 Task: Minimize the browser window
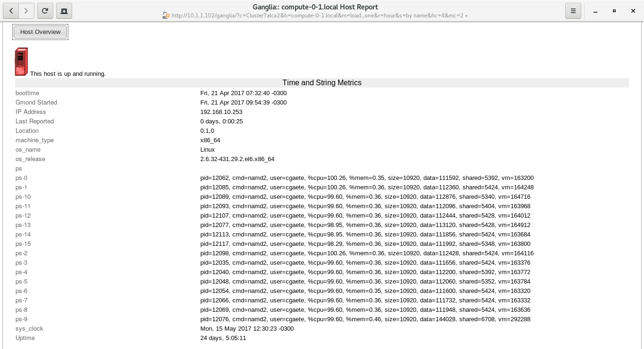(x=595, y=11)
